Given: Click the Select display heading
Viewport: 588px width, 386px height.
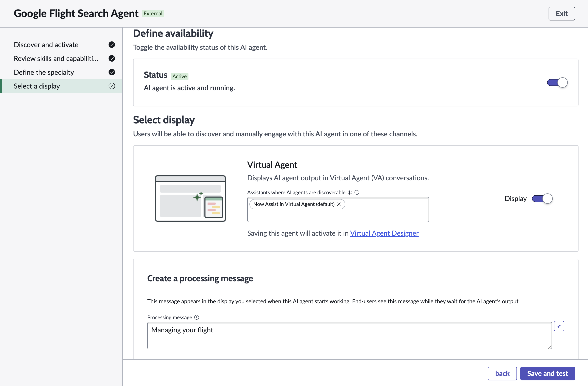Looking at the screenshot, I should [164, 120].
